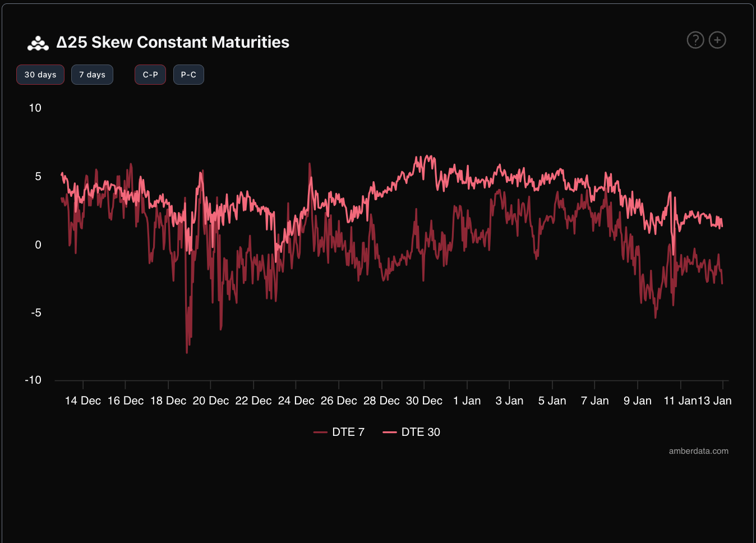The image size is (756, 543).
Task: Open the help question mark icon
Action: pyautogui.click(x=695, y=40)
